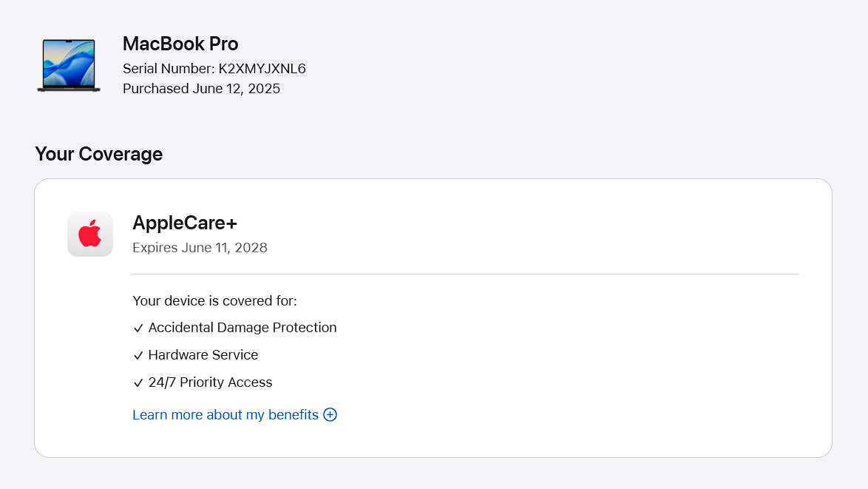The width and height of the screenshot is (868, 489).
Task: Click the checkmark beside Hardware Service
Action: [x=138, y=356]
